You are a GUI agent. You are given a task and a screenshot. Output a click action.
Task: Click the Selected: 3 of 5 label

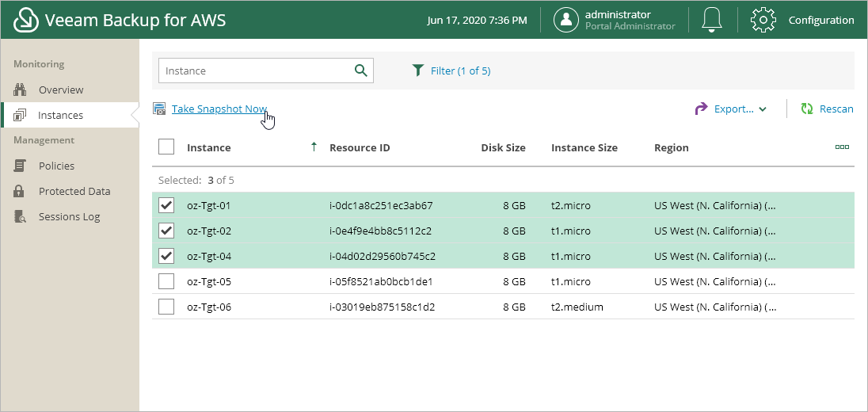coord(196,180)
